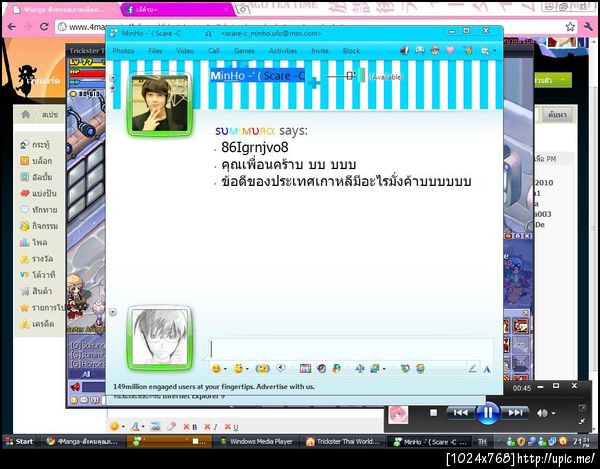Send a nudge with the shaking face icon
Image resolution: width=600 pixels, height=469 pixels.
[x=262, y=369]
